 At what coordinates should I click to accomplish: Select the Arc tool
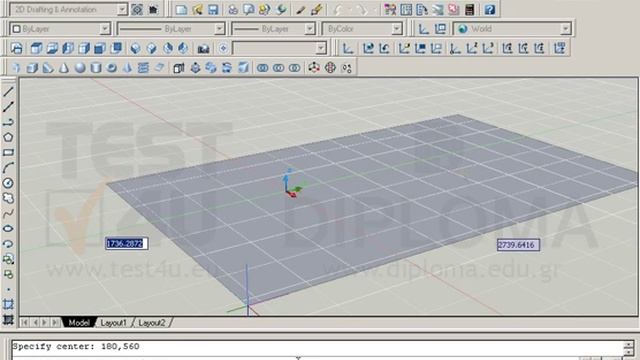tap(8, 167)
